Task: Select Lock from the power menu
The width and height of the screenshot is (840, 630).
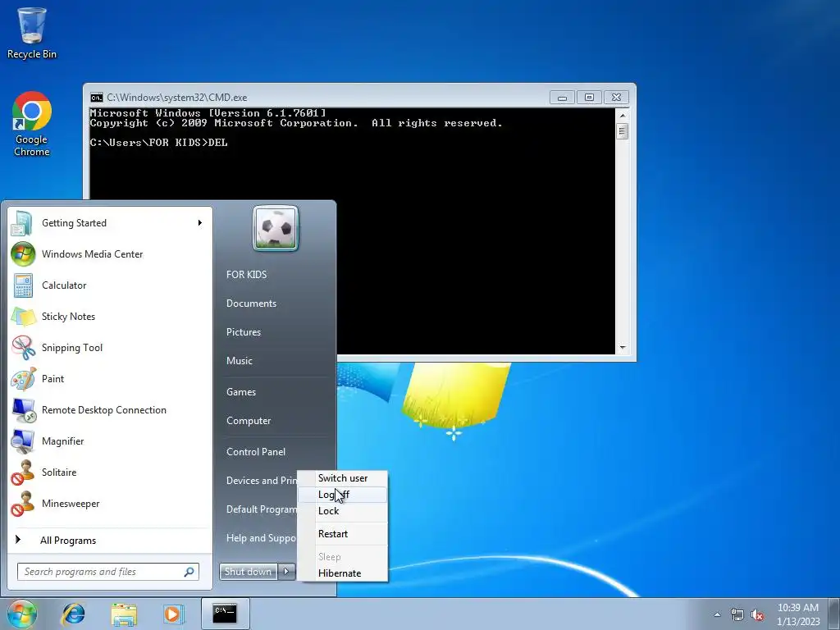Action: point(343,511)
